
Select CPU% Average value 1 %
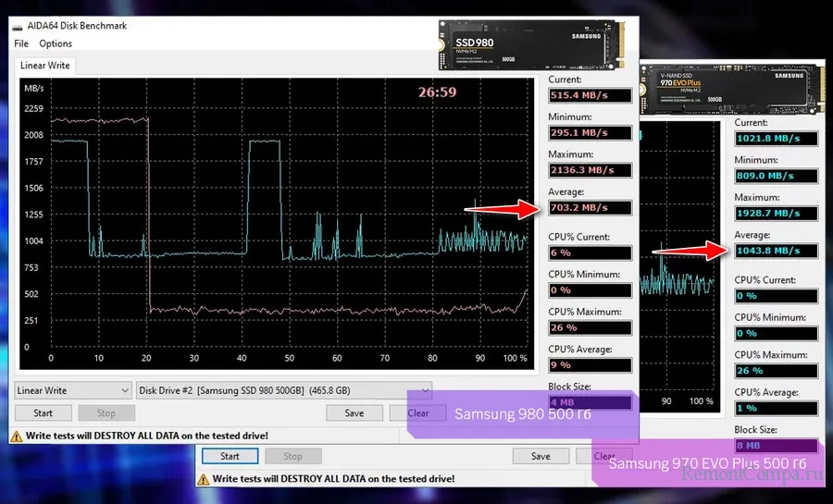(777, 408)
